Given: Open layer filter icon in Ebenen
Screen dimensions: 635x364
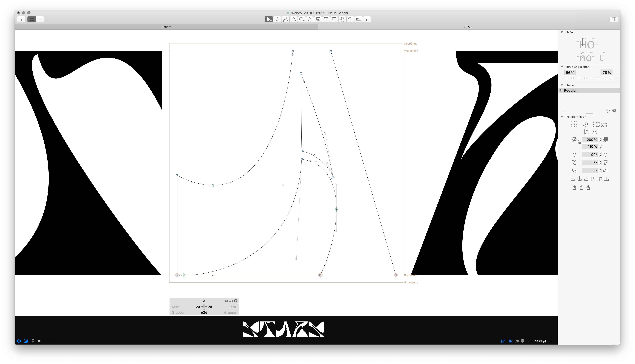Looking at the screenshot, I should [608, 111].
